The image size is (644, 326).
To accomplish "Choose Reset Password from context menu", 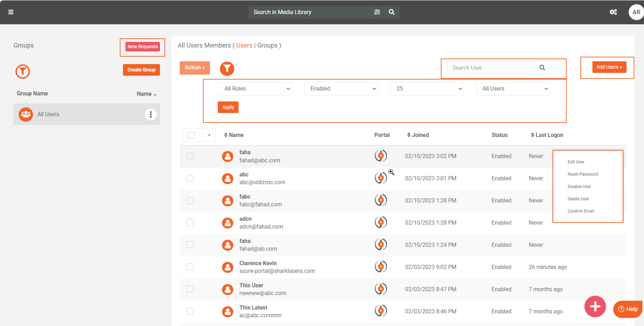I will (583, 174).
